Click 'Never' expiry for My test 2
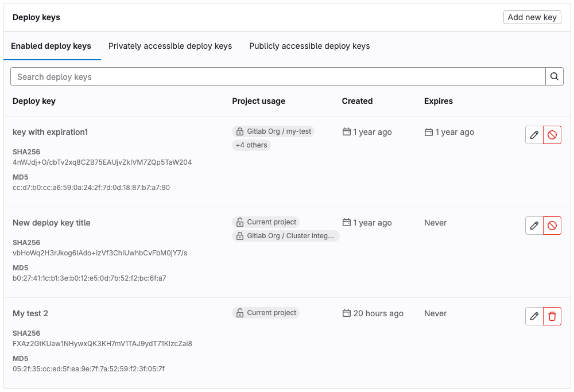The image size is (574, 392). coord(436,313)
